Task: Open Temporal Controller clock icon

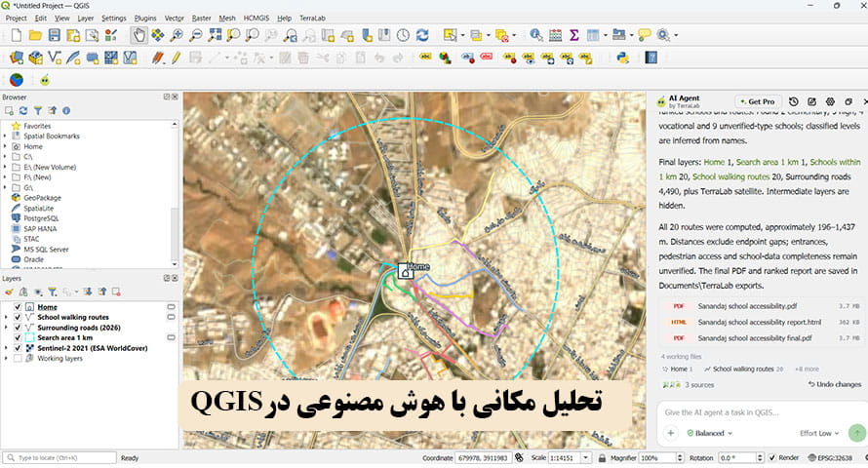Action: pyautogui.click(x=403, y=35)
